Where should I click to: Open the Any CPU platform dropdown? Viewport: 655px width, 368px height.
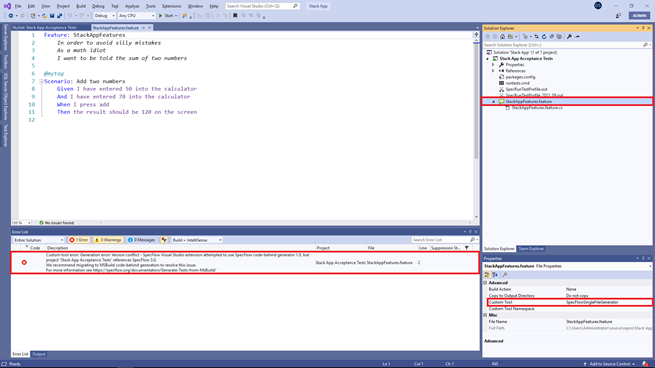pos(136,16)
